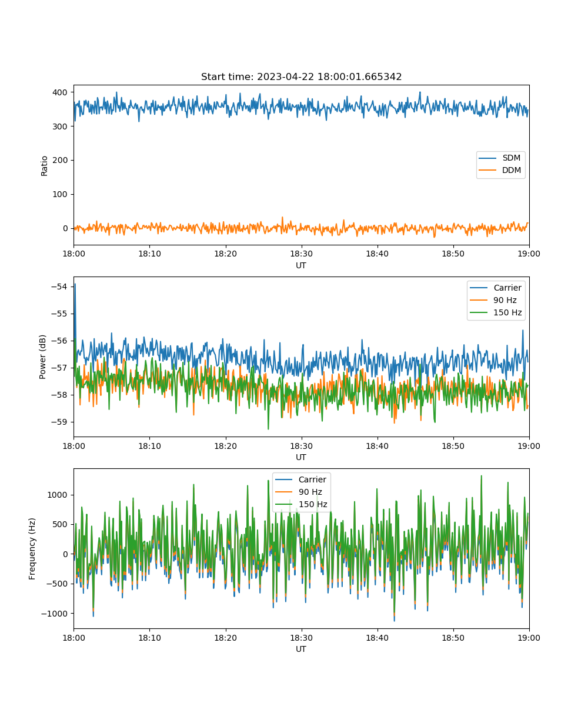The width and height of the screenshot is (588, 706).
Task: Click the 100 tick on Ratio axis
Action: (61, 194)
